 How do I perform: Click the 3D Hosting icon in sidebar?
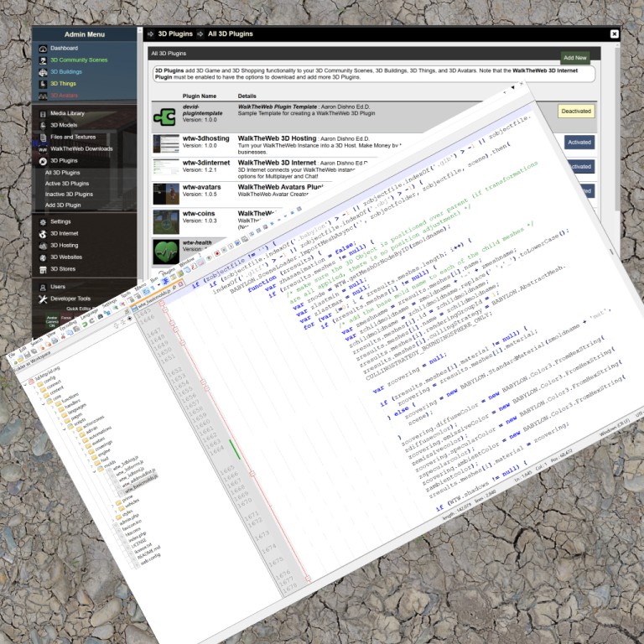point(43,246)
